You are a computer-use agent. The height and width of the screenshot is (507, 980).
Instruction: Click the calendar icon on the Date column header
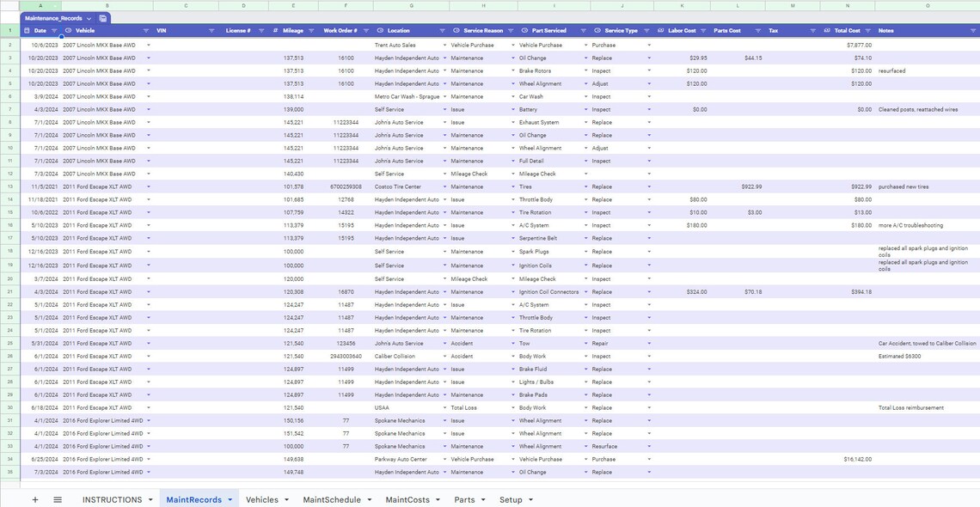click(x=27, y=30)
